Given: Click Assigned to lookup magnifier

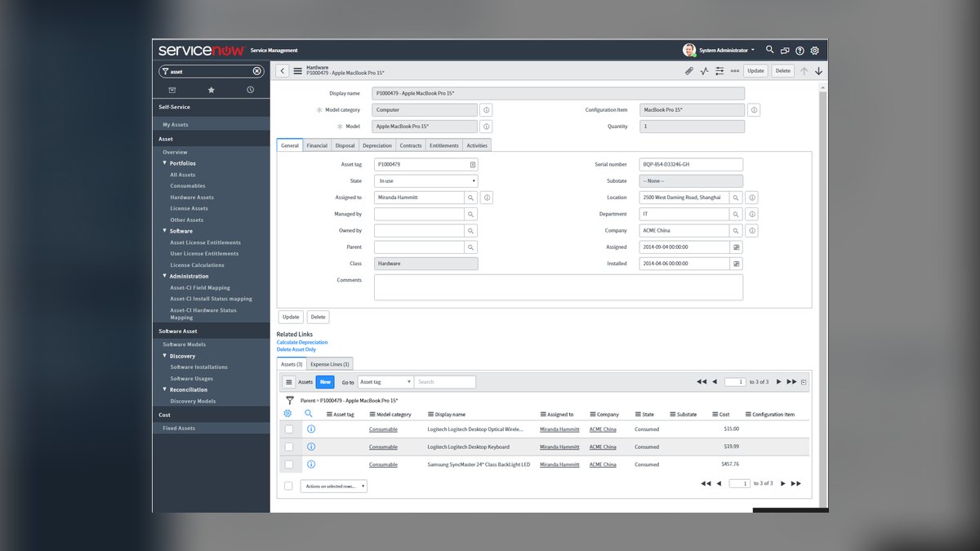Looking at the screenshot, I should pos(471,198).
